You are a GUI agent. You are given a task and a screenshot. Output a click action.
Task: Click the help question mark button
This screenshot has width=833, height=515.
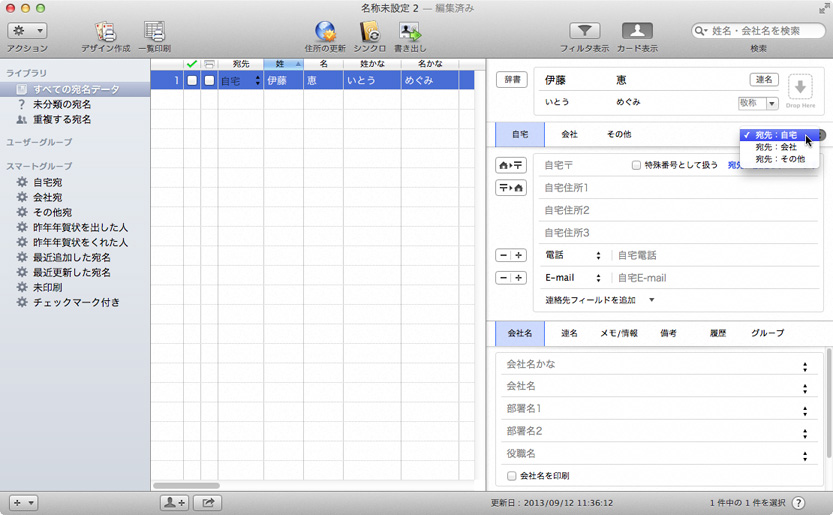tap(799, 502)
